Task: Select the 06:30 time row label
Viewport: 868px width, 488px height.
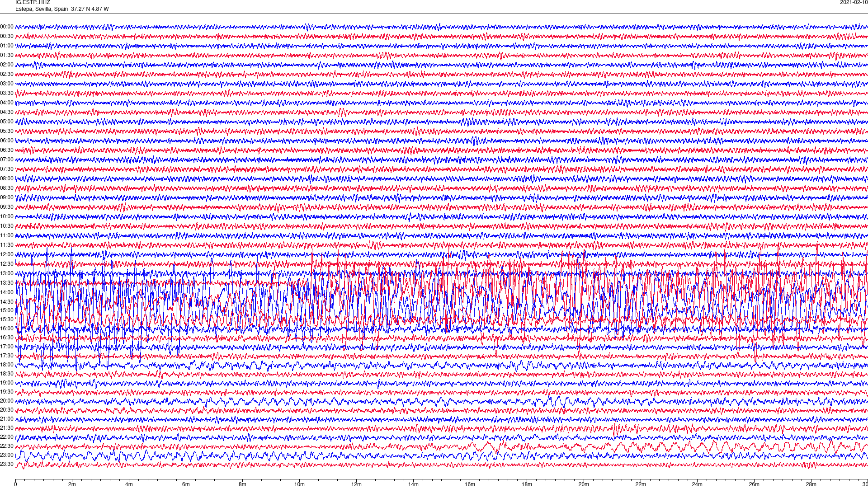Action: (7, 150)
